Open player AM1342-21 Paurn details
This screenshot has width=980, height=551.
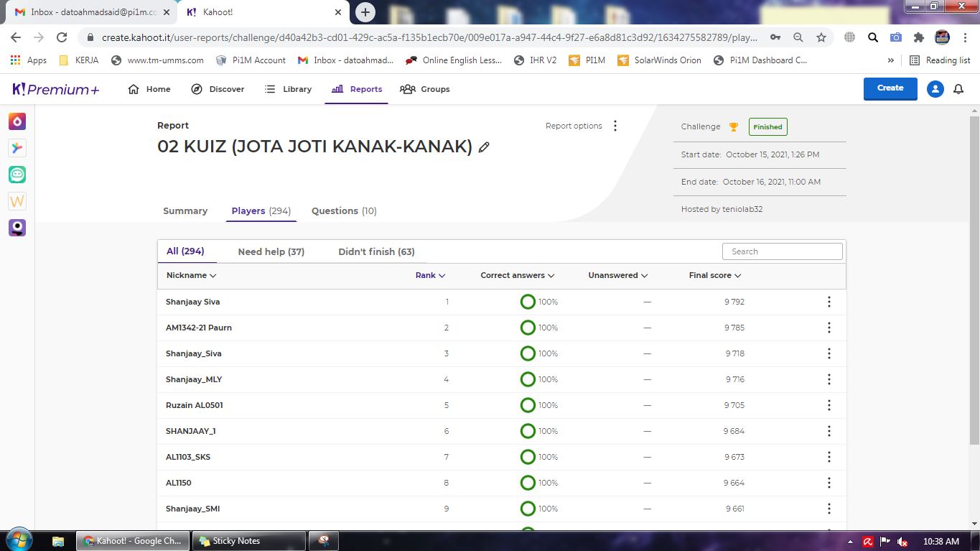pyautogui.click(x=199, y=328)
